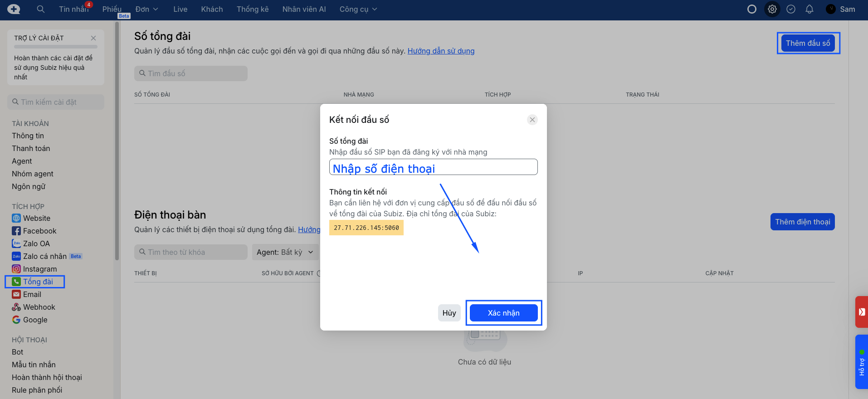Open the Tin nhắn menu item

click(x=73, y=9)
